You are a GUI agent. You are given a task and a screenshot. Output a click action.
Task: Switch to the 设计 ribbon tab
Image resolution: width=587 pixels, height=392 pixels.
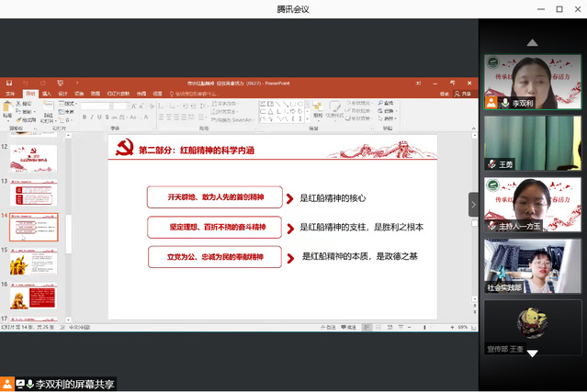(x=62, y=94)
